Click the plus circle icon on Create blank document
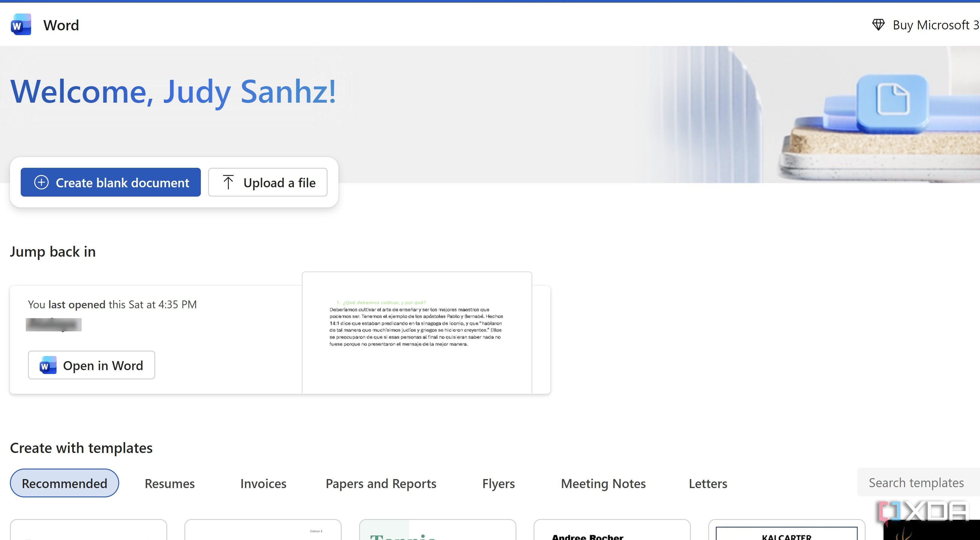The image size is (980, 540). (x=41, y=182)
